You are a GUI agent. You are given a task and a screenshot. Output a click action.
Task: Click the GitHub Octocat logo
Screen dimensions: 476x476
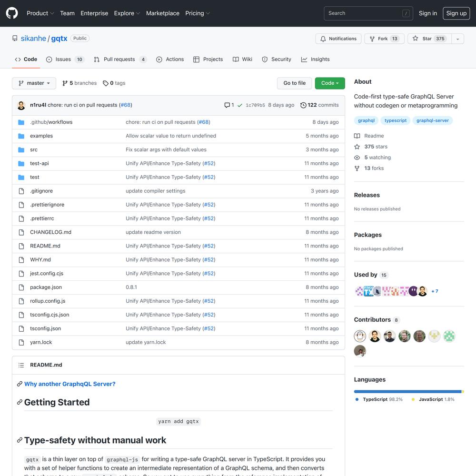[12, 13]
